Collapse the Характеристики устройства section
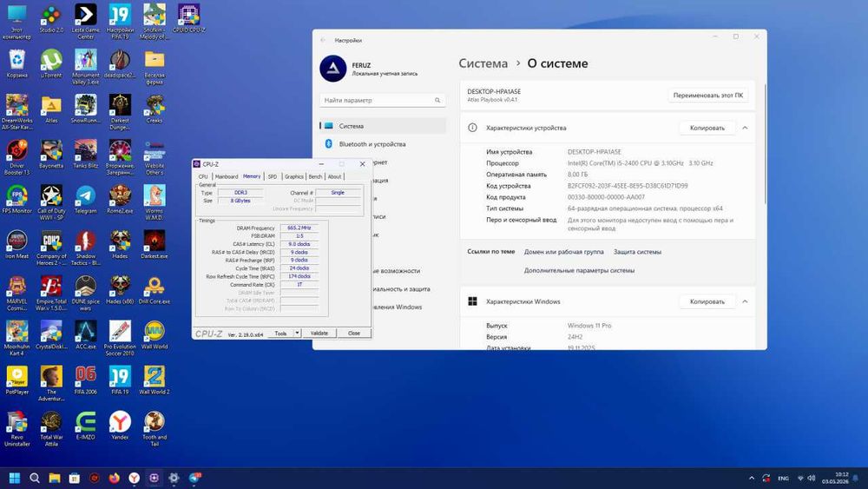The width and height of the screenshot is (868, 489). [745, 128]
